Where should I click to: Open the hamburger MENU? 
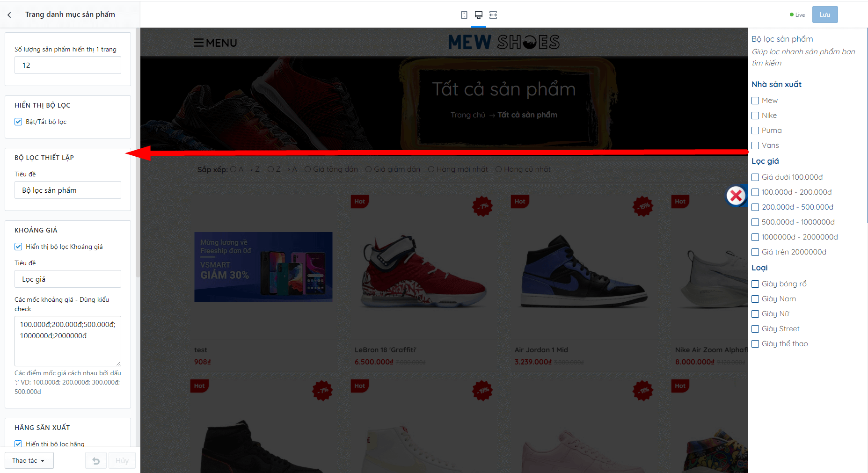pyautogui.click(x=216, y=43)
